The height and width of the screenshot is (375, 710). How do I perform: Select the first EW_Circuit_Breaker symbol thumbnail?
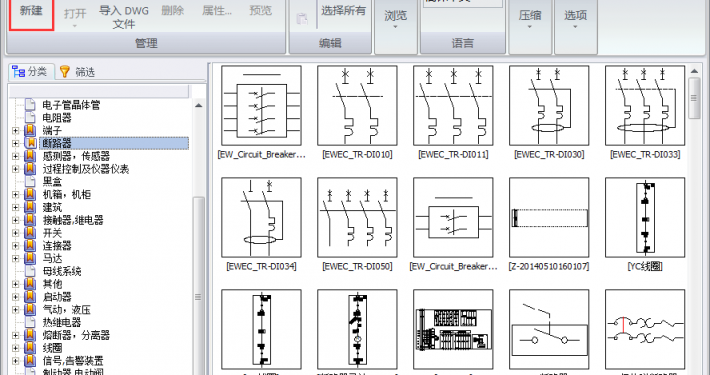[261, 106]
